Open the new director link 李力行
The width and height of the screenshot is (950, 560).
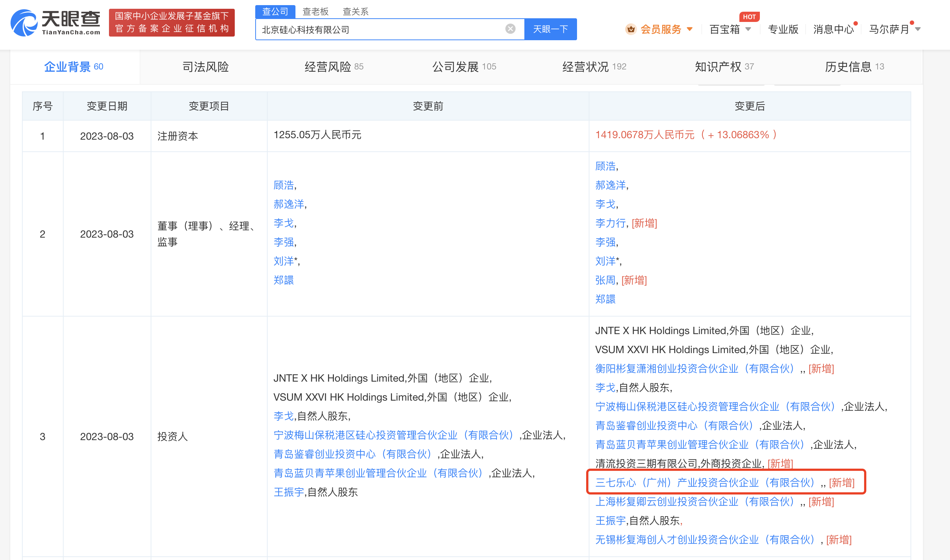[610, 223]
